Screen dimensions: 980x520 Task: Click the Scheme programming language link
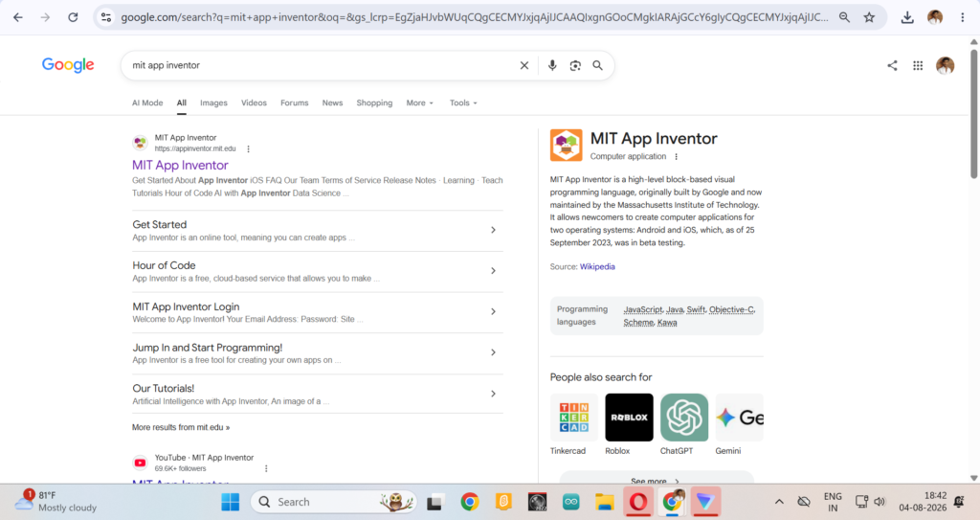(x=638, y=323)
